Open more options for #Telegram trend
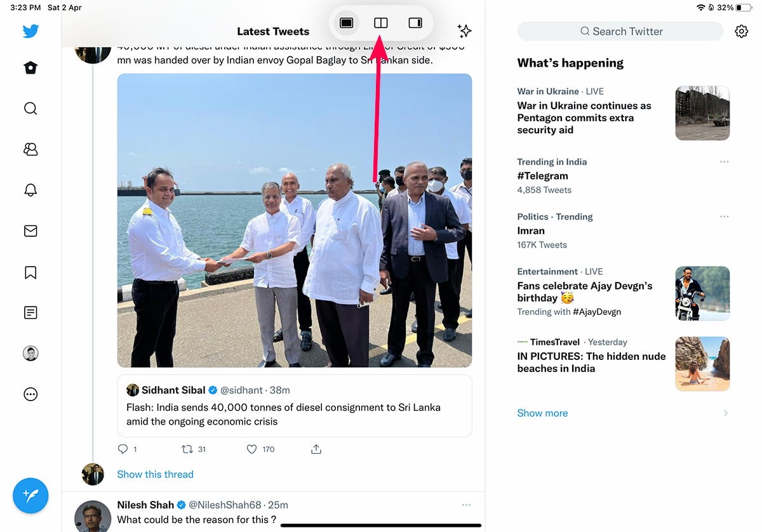This screenshot has width=762, height=532. click(724, 162)
